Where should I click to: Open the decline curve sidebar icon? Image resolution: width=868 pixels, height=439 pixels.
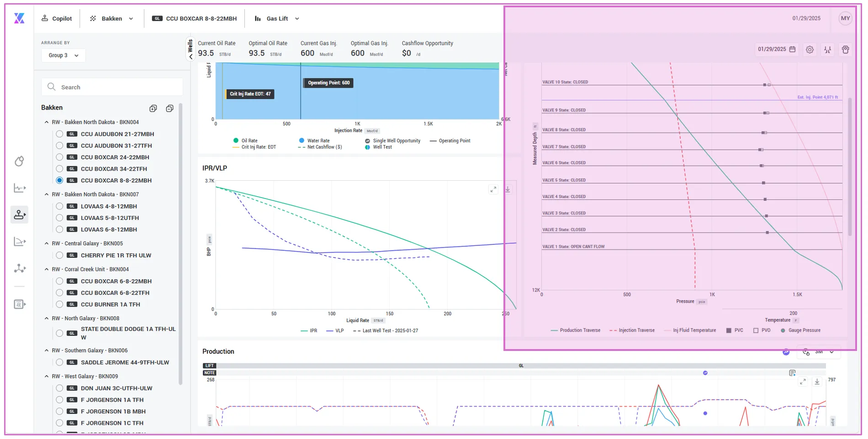coord(20,241)
